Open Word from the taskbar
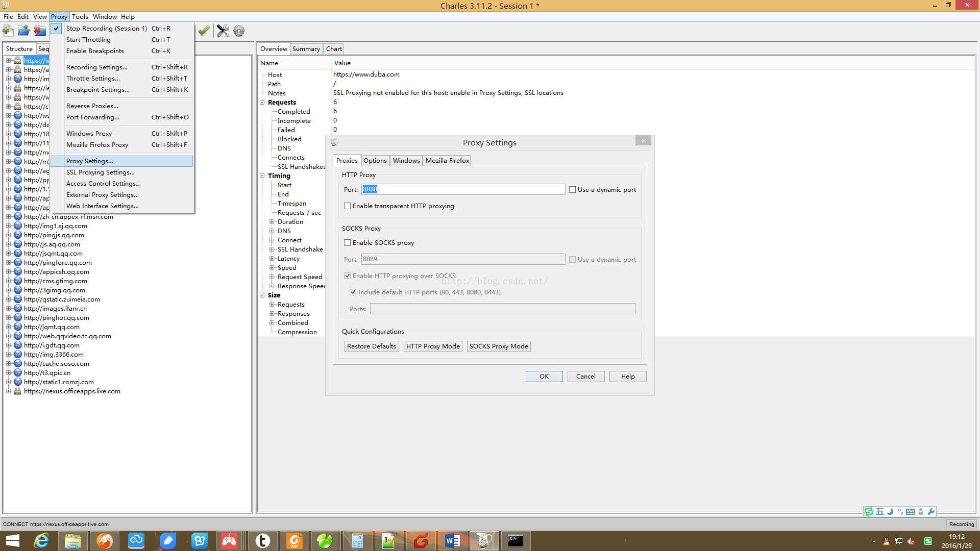The height and width of the screenshot is (551, 980). click(x=452, y=541)
